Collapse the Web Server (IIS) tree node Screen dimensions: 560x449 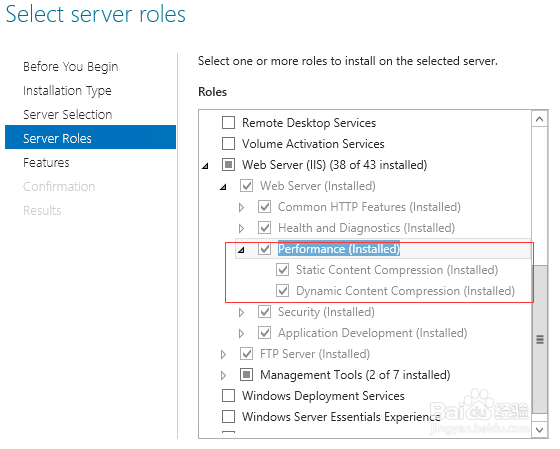[205, 166]
